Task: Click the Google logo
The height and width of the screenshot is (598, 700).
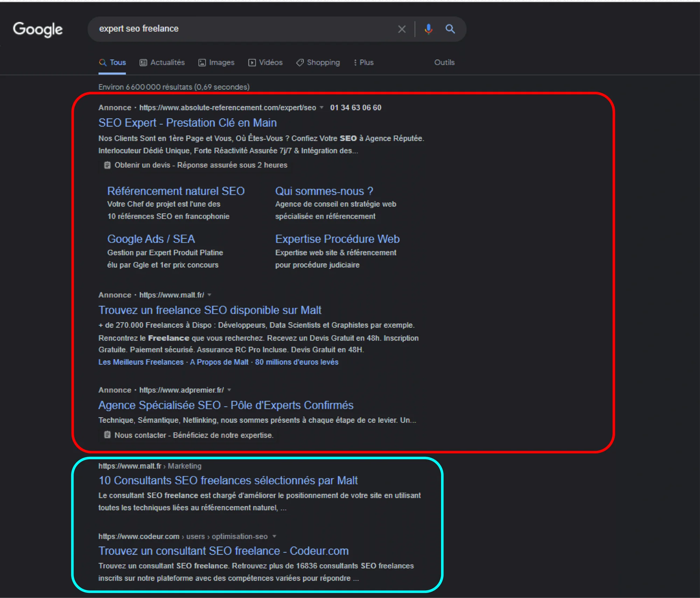Action: pos(38,29)
